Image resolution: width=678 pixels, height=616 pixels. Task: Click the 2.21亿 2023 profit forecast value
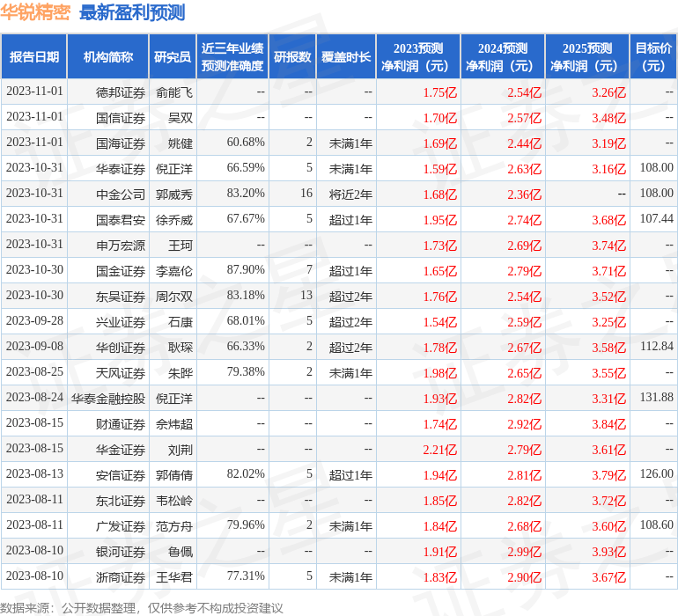coord(439,450)
